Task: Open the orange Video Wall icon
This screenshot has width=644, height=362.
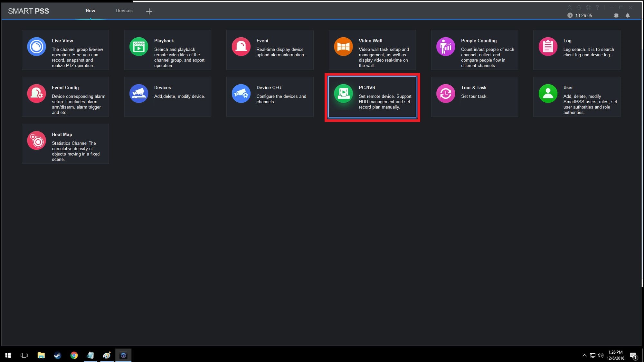Action: click(x=343, y=47)
